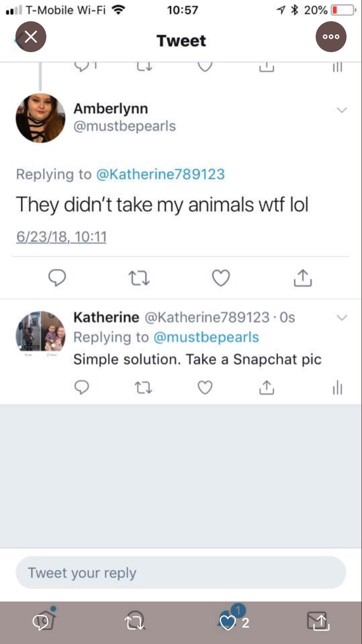Like Amberlynn's tweet with heart icon
Viewport: 362px width, 644px height.
(221, 278)
